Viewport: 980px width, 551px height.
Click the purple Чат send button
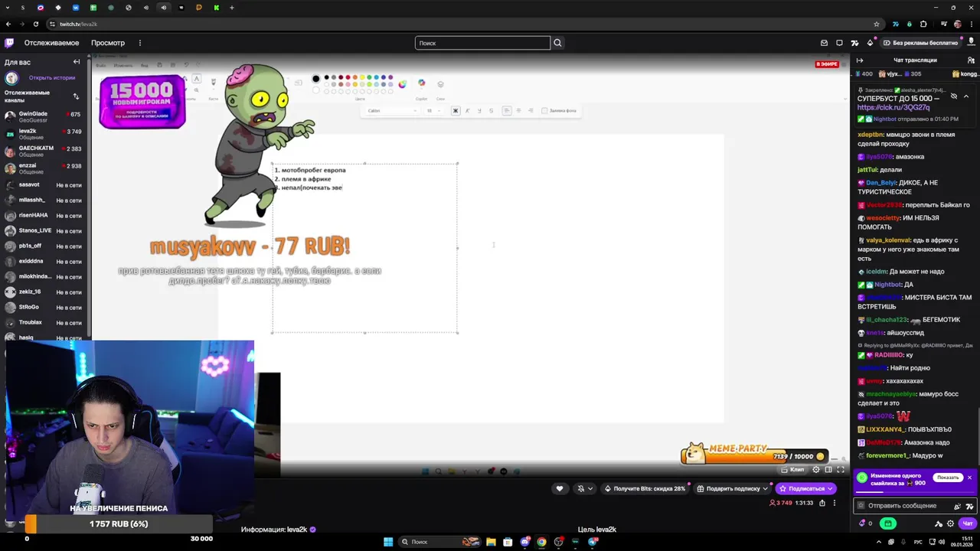pos(968,523)
